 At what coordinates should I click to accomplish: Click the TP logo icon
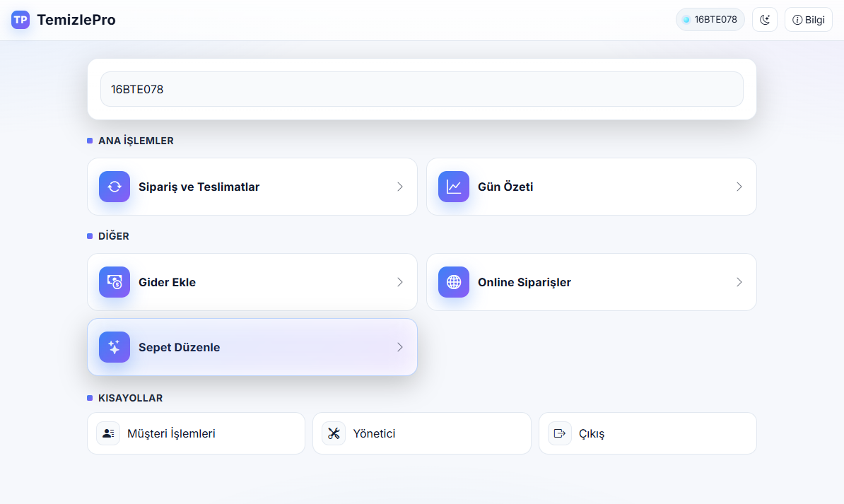pyautogui.click(x=20, y=20)
